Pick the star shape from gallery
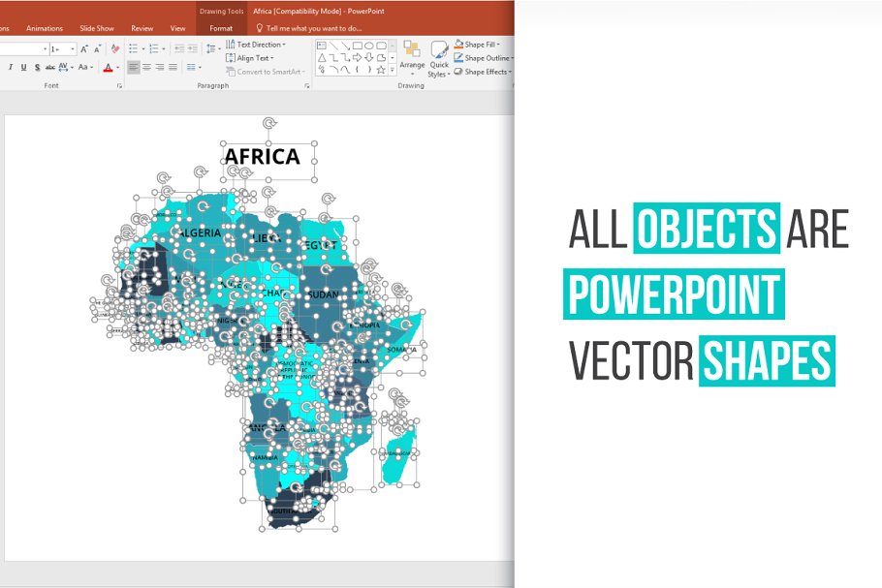This screenshot has width=882, height=588. (381, 70)
